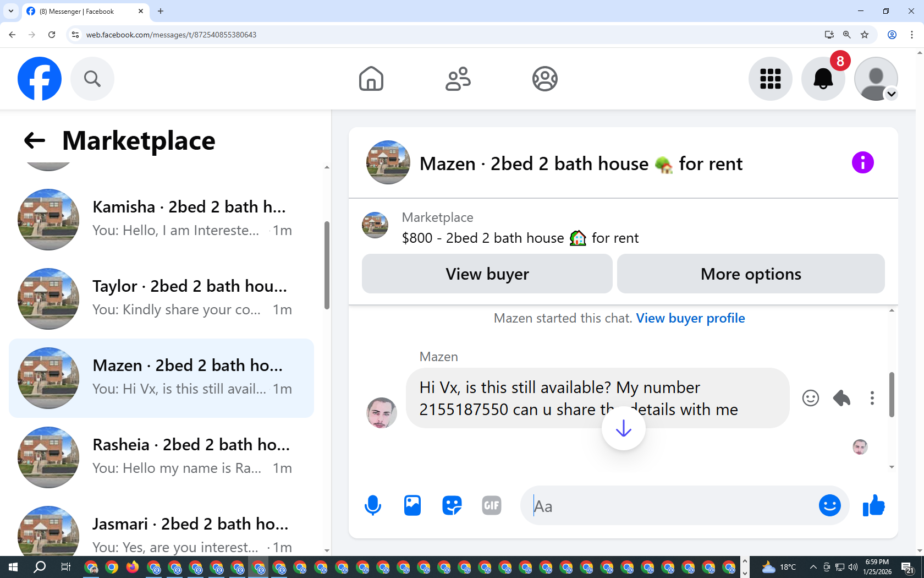This screenshot has height=578, width=924.
Task: Open a new browser tab
Action: pyautogui.click(x=161, y=11)
